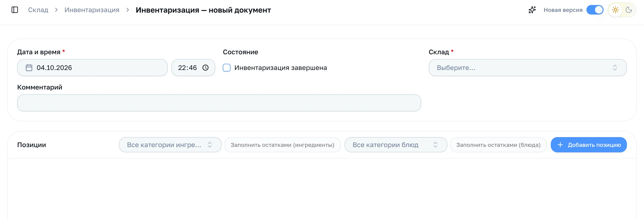
Task: Click the Позиции section heading
Action: tap(31, 145)
